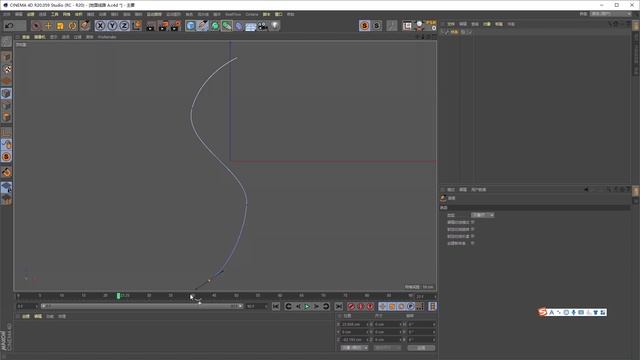
Task: Select the Rotate tool
Action: click(72, 26)
